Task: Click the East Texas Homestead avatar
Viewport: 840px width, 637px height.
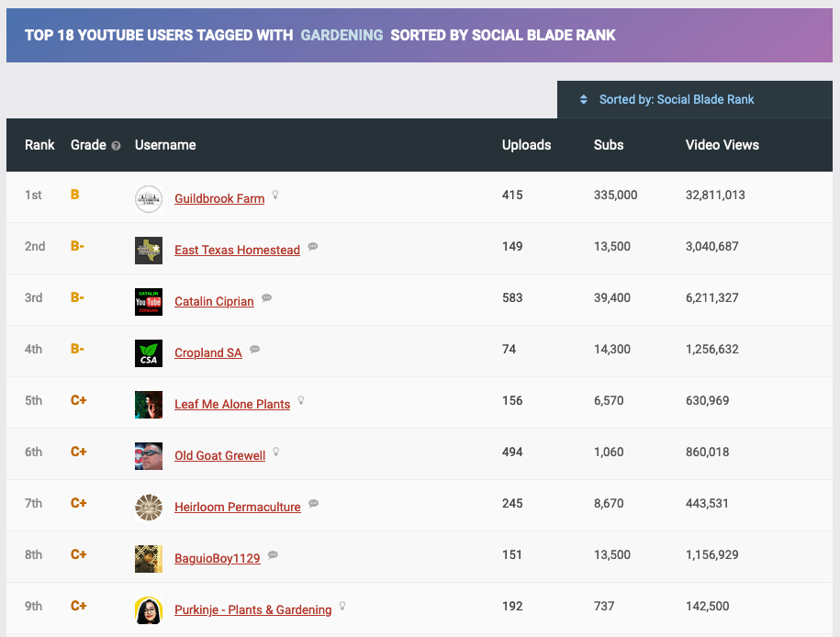Action: click(x=149, y=251)
